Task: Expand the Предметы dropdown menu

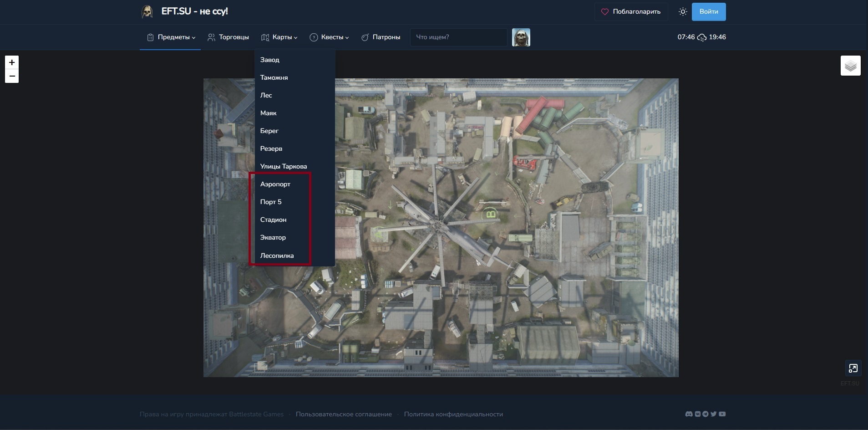Action: click(x=171, y=37)
